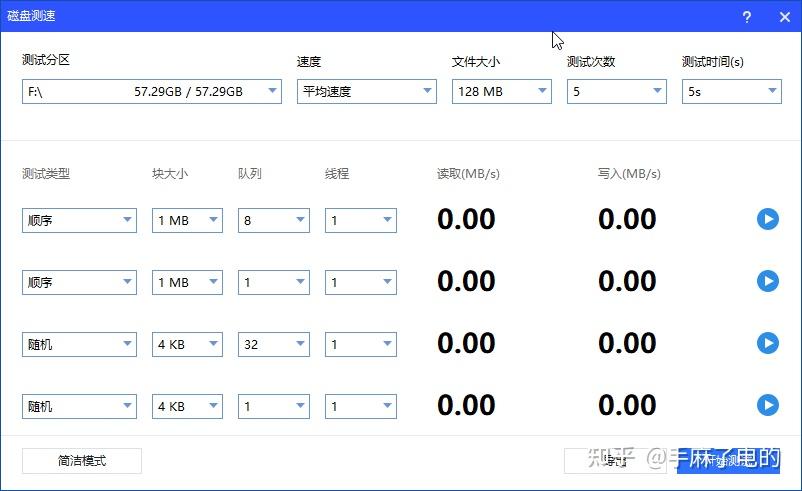The width and height of the screenshot is (802, 491).
Task: Click first row write speed 0.00
Action: (627, 219)
